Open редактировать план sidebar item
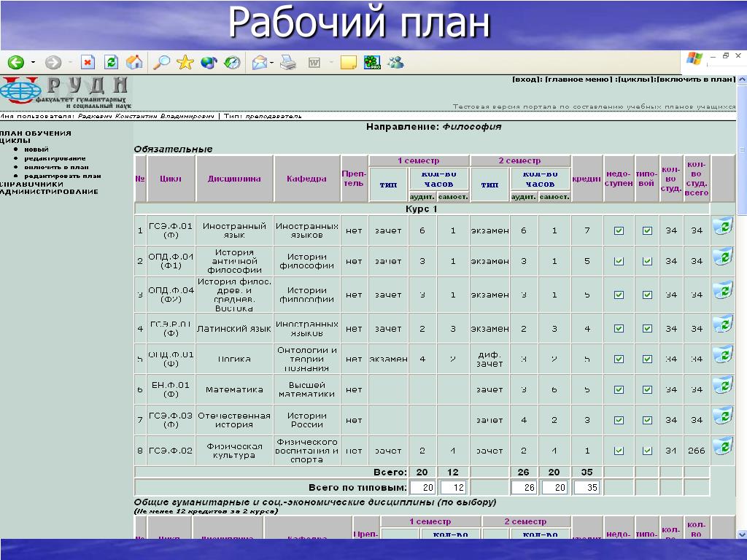Viewport: 747px width, 560px height. [x=63, y=176]
